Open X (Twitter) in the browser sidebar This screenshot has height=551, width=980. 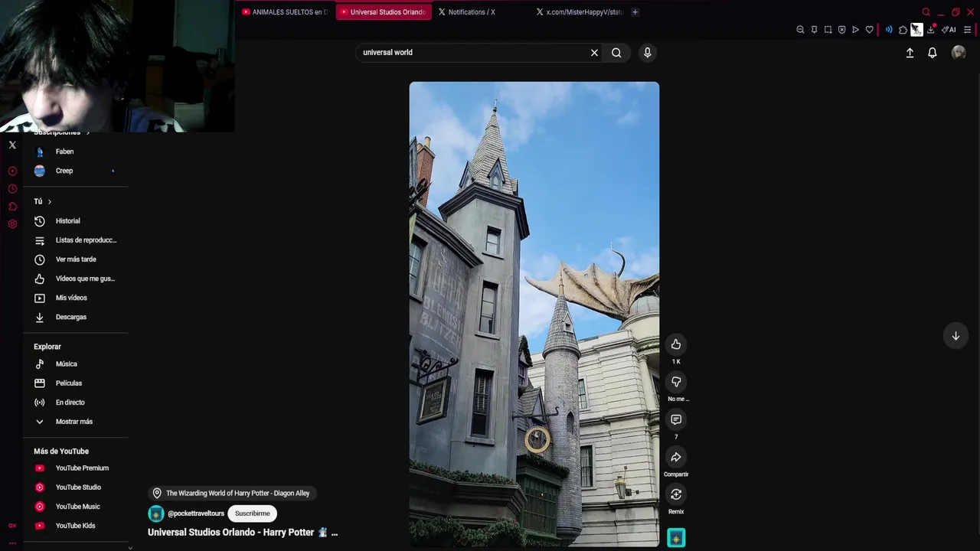click(12, 145)
